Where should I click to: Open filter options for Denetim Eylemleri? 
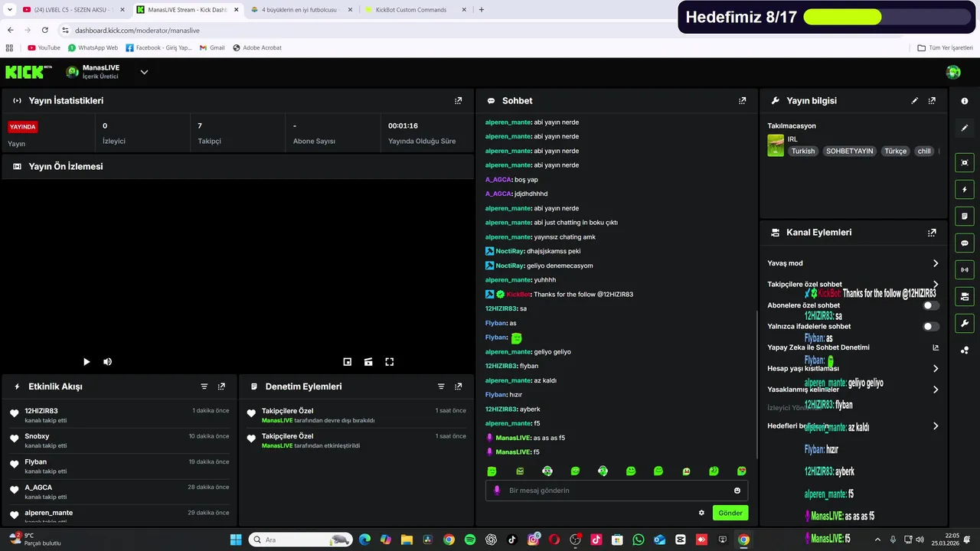click(441, 386)
